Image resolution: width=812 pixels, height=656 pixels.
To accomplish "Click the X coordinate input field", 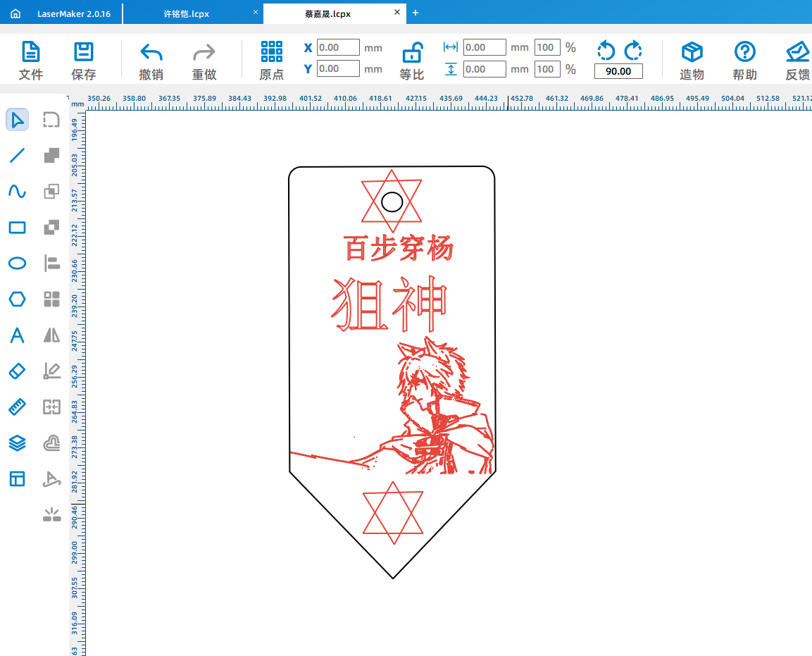I will 338,48.
